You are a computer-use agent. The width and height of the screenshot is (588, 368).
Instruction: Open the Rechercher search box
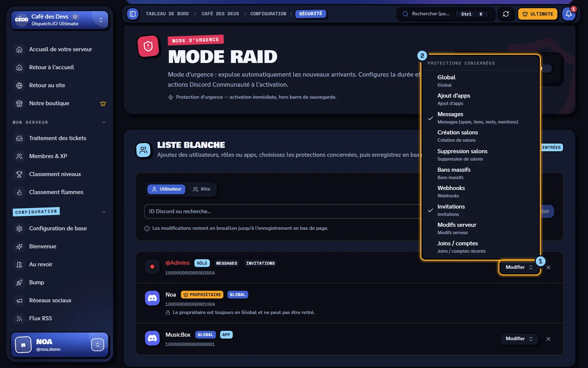coord(445,14)
